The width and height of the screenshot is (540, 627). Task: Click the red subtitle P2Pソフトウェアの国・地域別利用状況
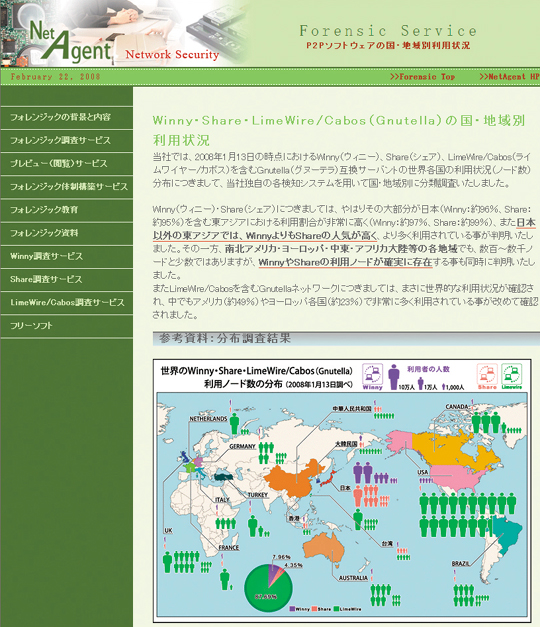tap(388, 45)
